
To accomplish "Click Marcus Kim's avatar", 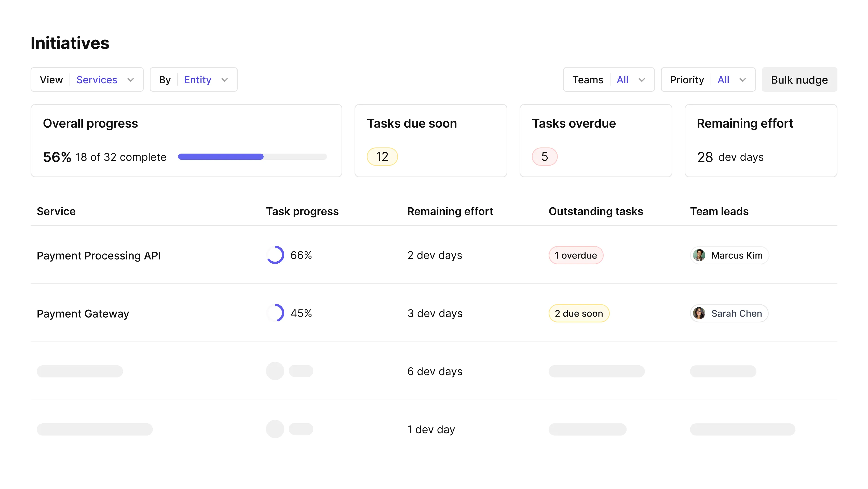I will coord(699,255).
